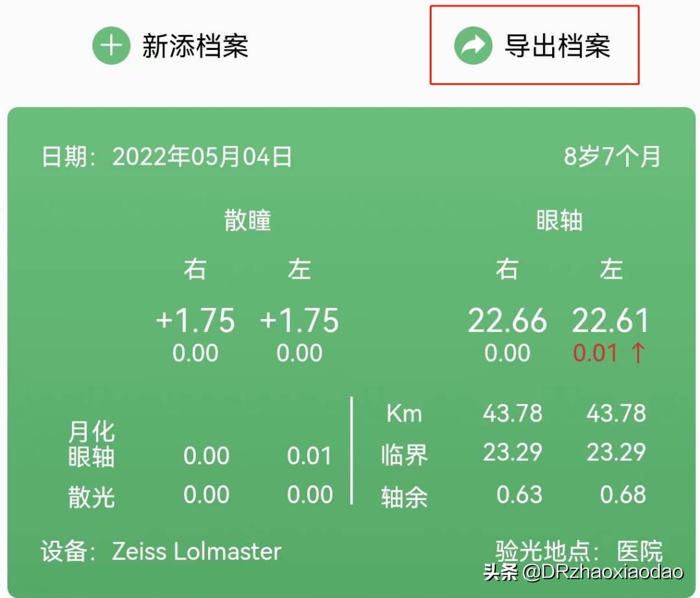Tap the 新添档案 label
700x598 pixels.
tap(195, 46)
